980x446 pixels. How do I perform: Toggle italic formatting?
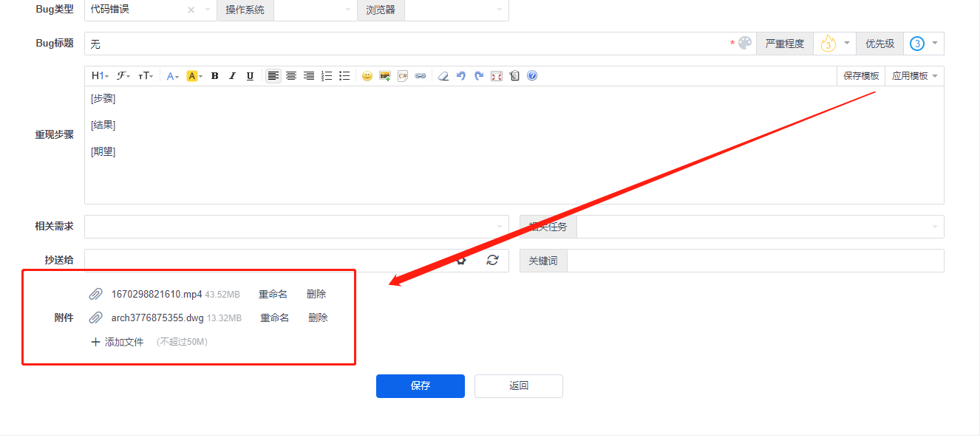click(x=232, y=76)
